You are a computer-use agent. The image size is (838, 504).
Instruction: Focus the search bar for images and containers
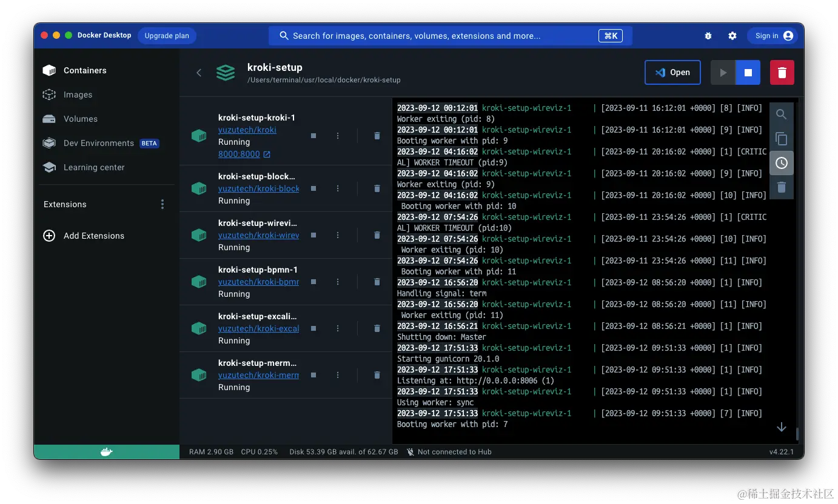click(451, 36)
